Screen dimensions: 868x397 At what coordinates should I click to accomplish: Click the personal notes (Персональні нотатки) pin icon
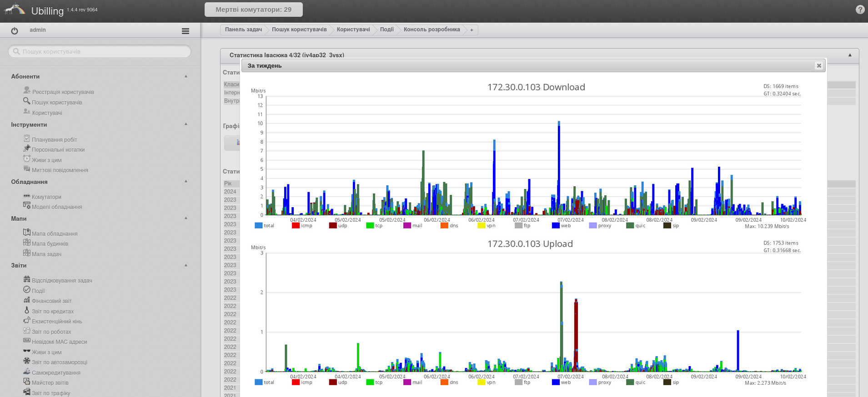[x=27, y=149]
